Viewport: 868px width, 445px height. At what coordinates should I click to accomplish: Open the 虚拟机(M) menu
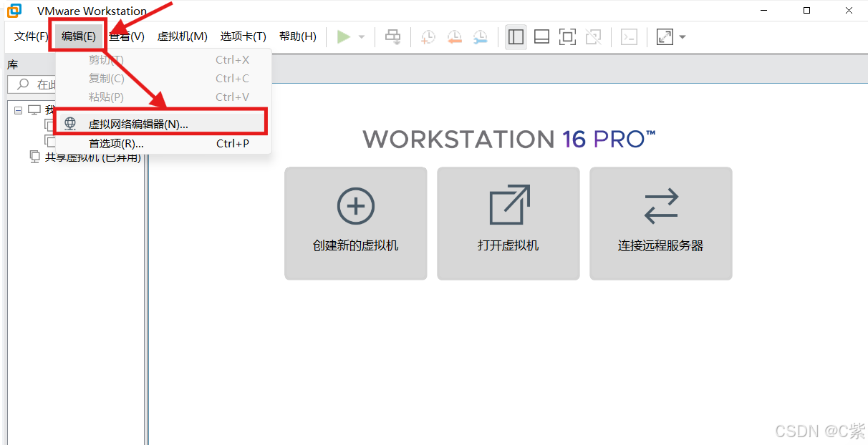point(182,36)
